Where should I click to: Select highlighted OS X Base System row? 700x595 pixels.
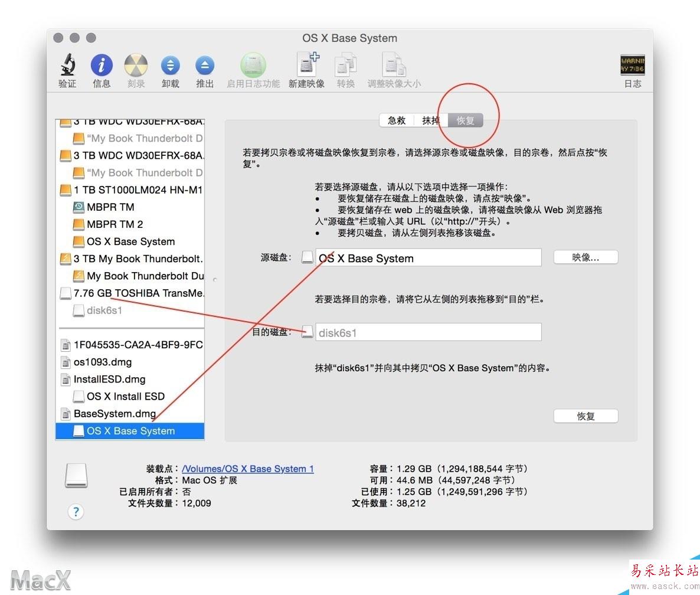tap(130, 431)
